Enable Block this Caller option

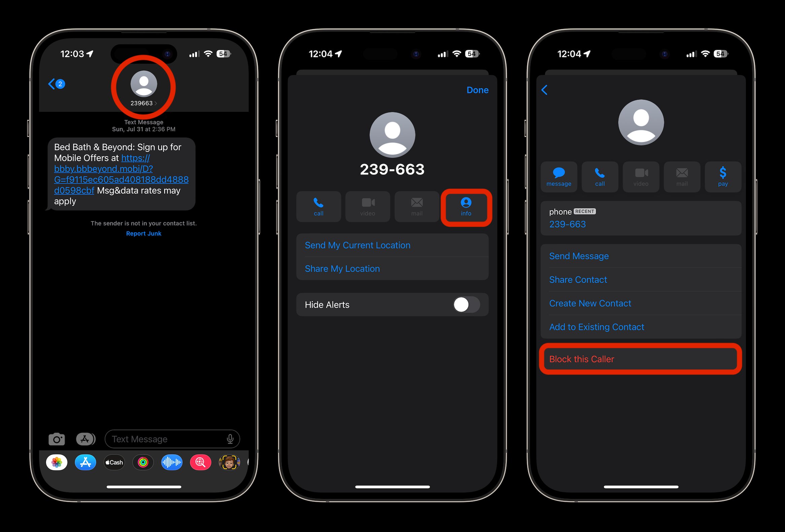pyautogui.click(x=640, y=359)
